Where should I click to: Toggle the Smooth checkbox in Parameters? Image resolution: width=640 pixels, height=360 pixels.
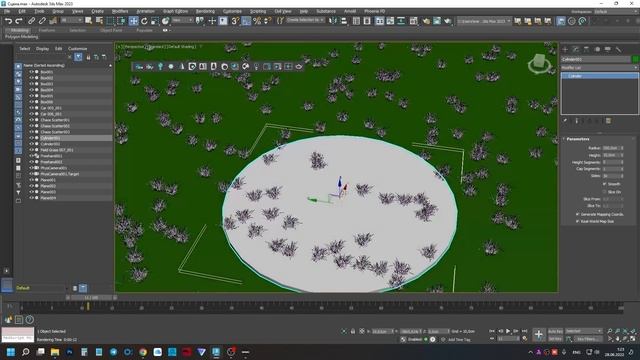[x=604, y=184]
